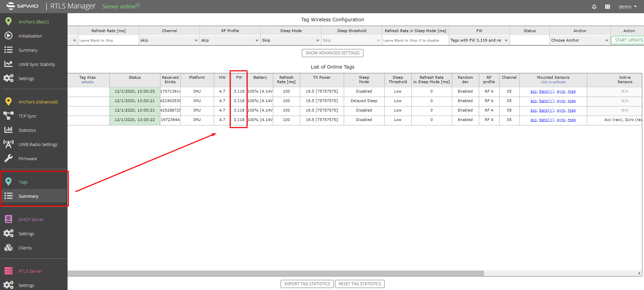This screenshot has width=644, height=290.
Task: Click the anchors Summary list icon
Action: 8,50
